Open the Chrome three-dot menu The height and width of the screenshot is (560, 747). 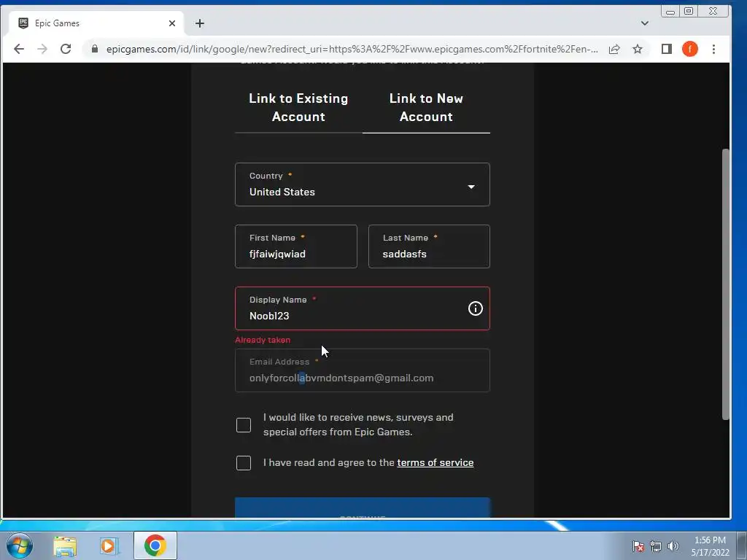tap(713, 49)
